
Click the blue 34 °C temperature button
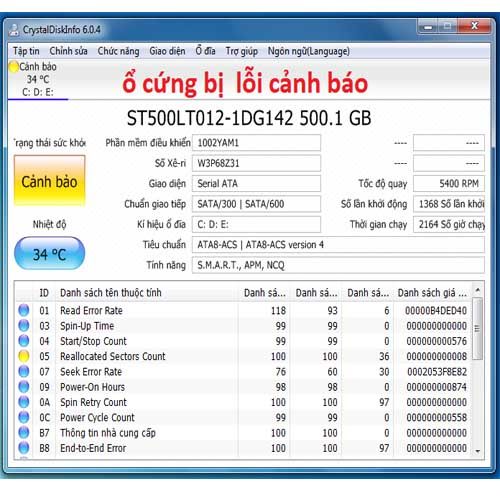click(x=49, y=254)
